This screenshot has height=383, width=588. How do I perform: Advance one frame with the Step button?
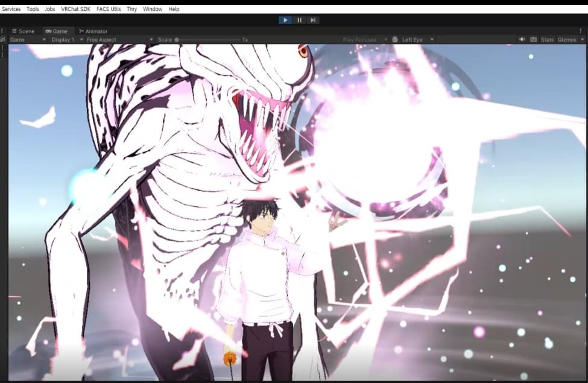pos(313,21)
